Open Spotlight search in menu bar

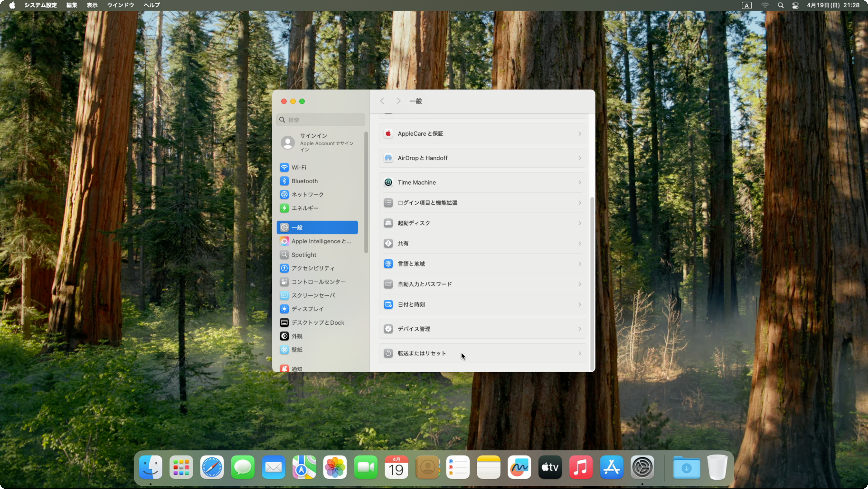pos(780,5)
